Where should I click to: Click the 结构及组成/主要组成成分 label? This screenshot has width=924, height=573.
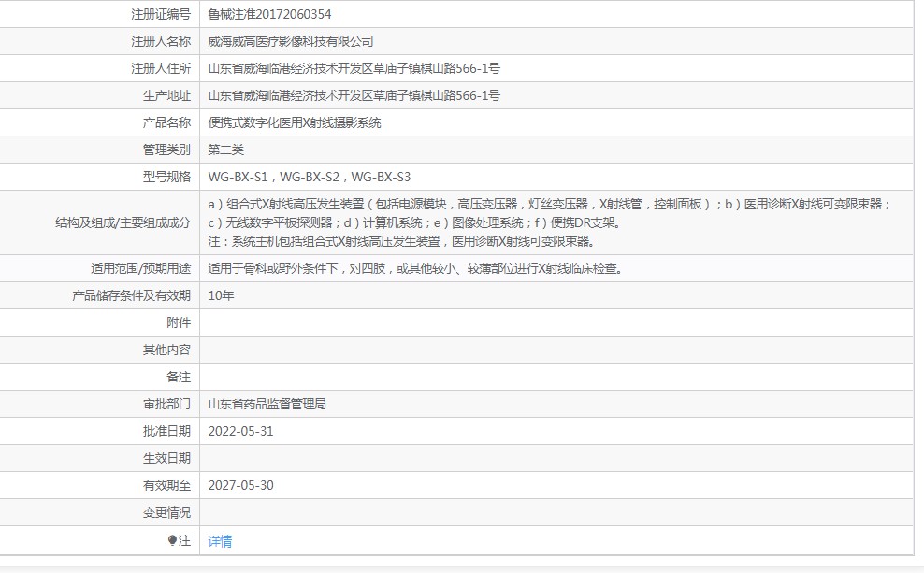click(123, 222)
